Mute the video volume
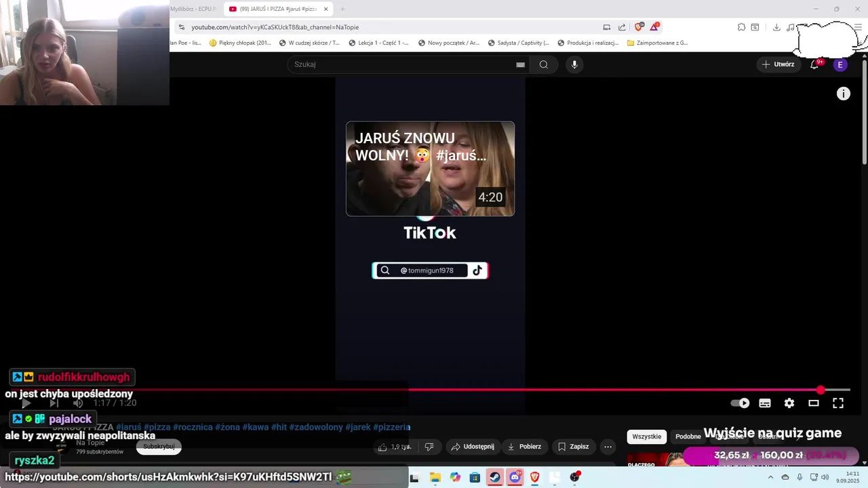The width and height of the screenshot is (868, 488). tap(78, 403)
